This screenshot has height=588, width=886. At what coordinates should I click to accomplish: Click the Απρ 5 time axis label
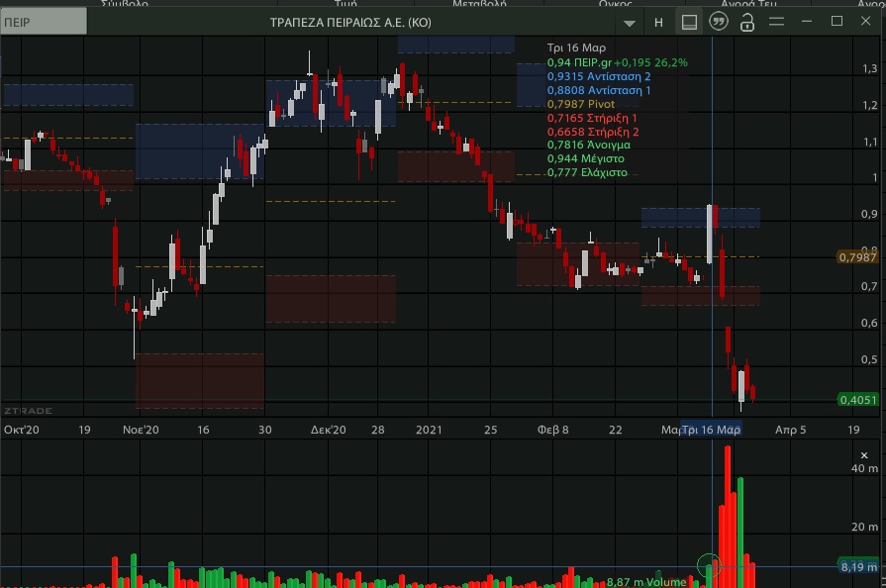pos(791,430)
